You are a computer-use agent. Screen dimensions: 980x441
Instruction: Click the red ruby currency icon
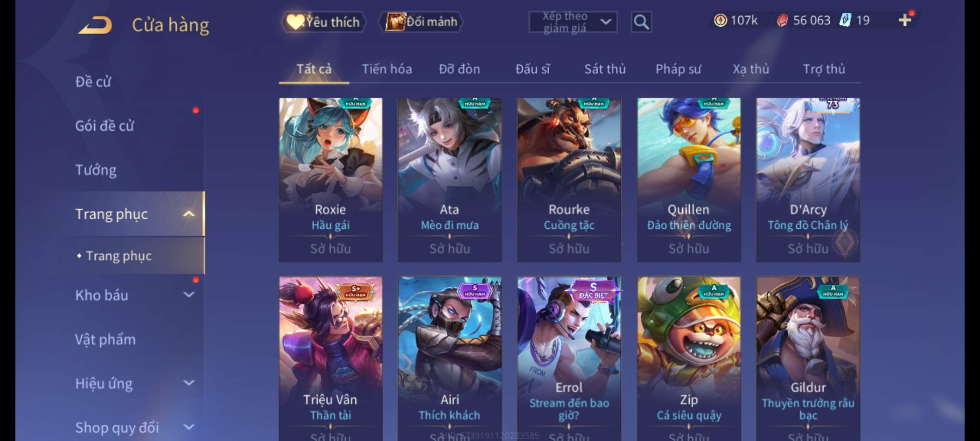[782, 20]
